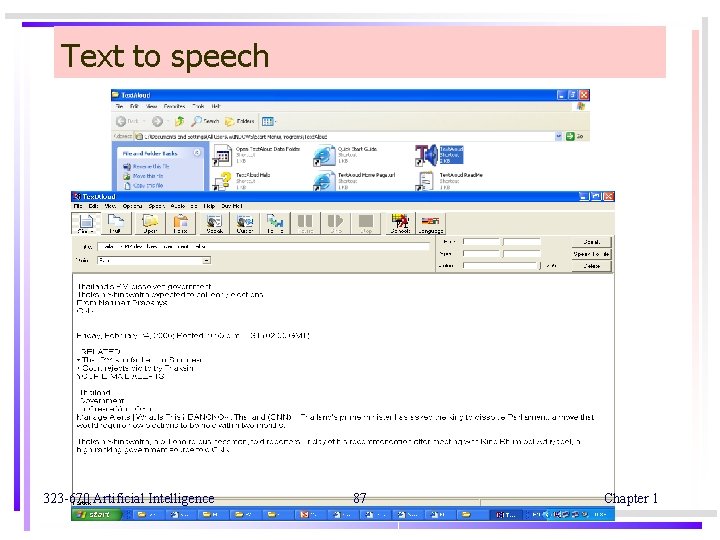Select the TextAloud Home Page.url shortcut

[x=354, y=181]
